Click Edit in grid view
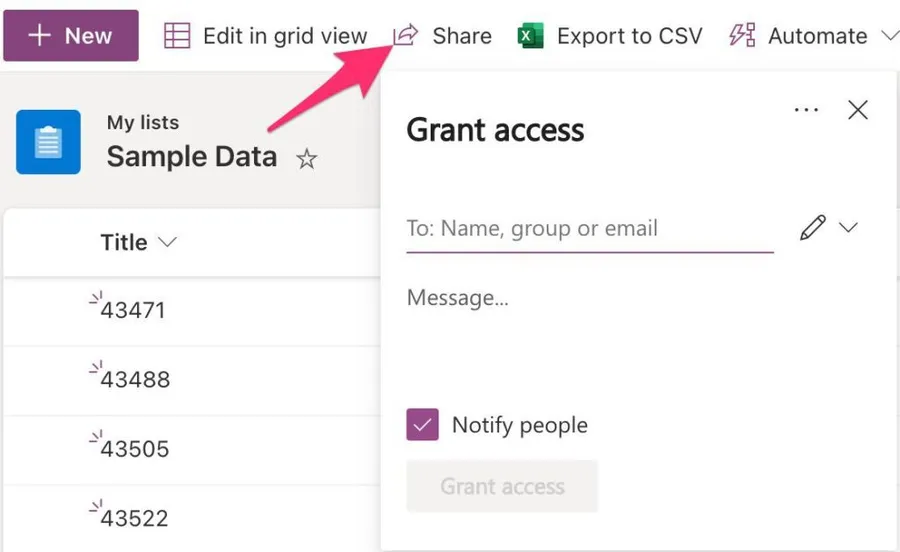This screenshot has height=552, width=900. tap(284, 36)
